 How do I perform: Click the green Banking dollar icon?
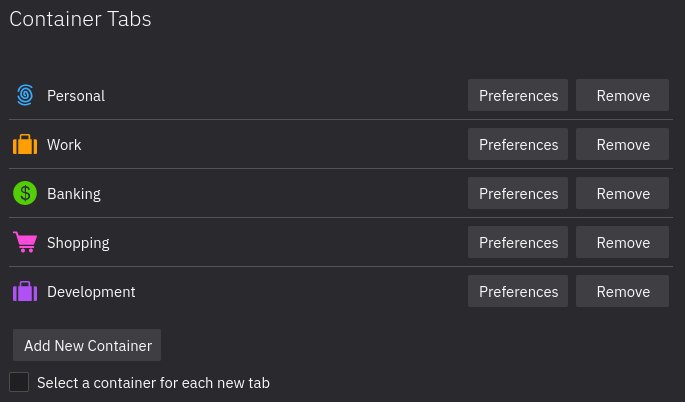pos(25,193)
